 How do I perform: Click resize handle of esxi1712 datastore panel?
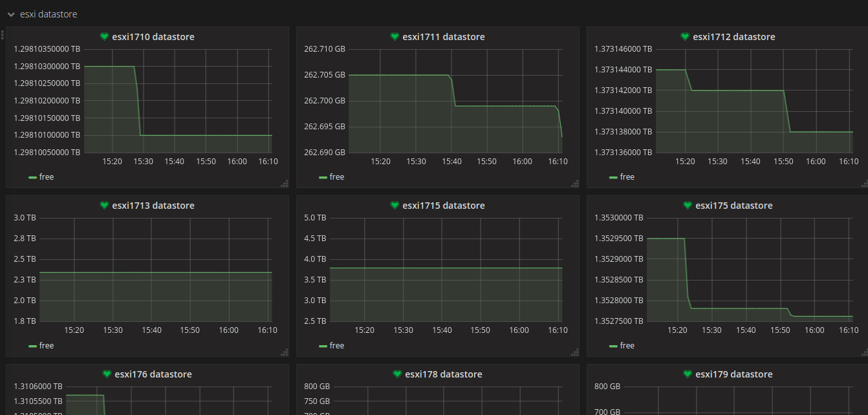tap(865, 184)
